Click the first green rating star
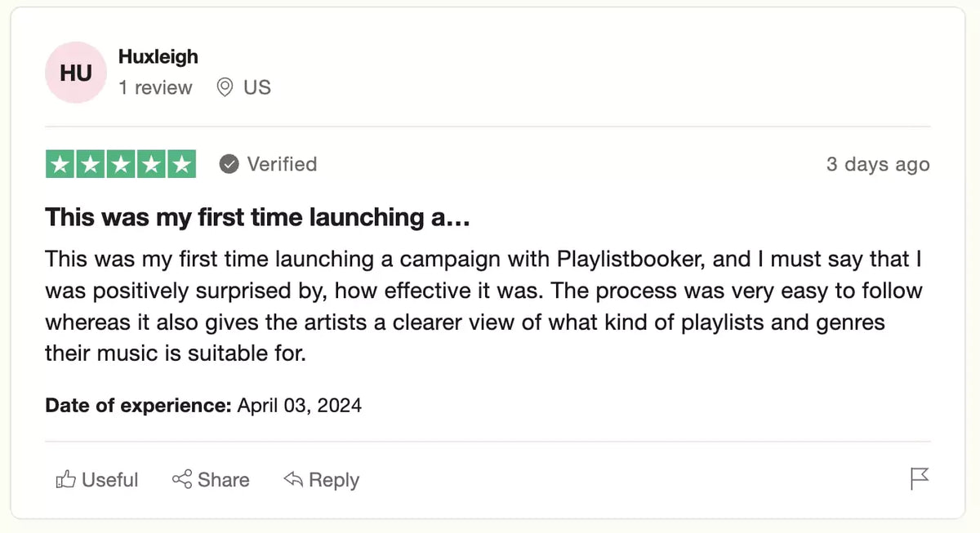 tap(60, 164)
